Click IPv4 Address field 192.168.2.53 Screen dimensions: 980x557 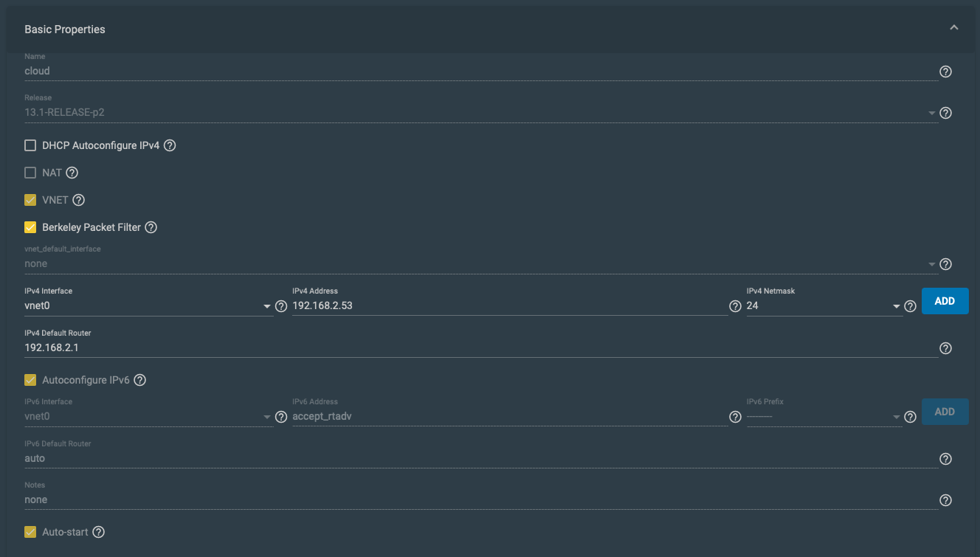coord(510,305)
